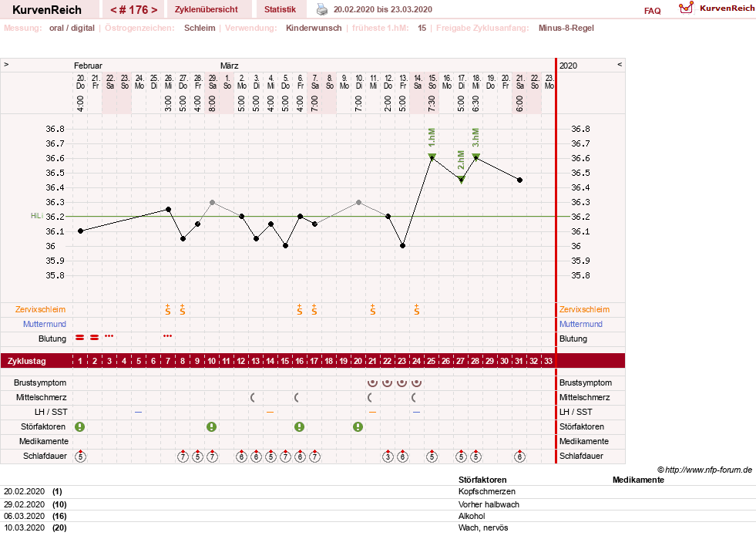Click the Kopfschmerzen entry for 20.02.2020
Viewport: 756px width, 556px height.
click(487, 491)
